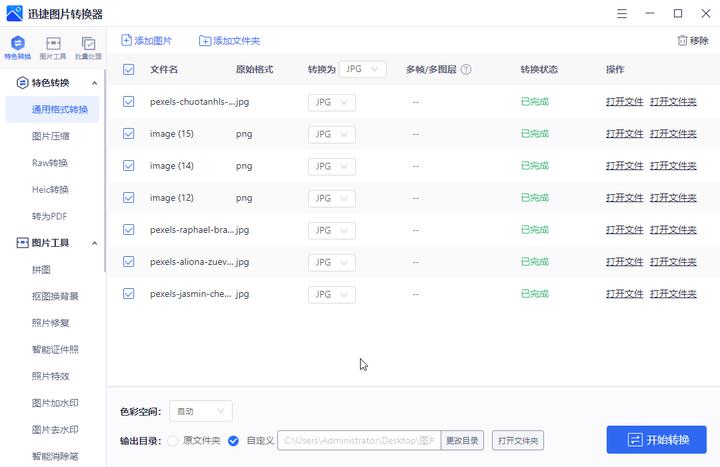
Task: Select 照片修复 in sidebar
Action: pos(51,323)
